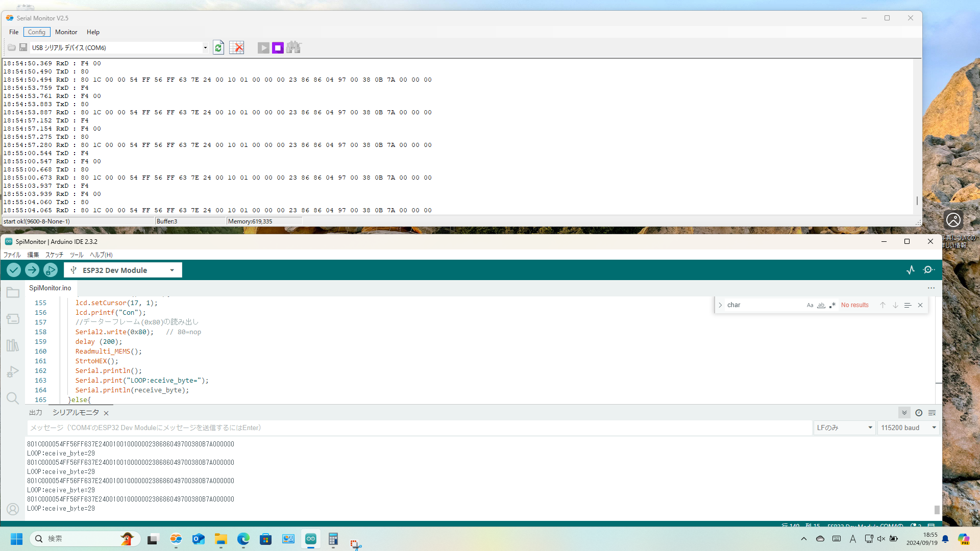Close the find widget
Image resolution: width=980 pixels, height=551 pixels.
[x=920, y=305]
